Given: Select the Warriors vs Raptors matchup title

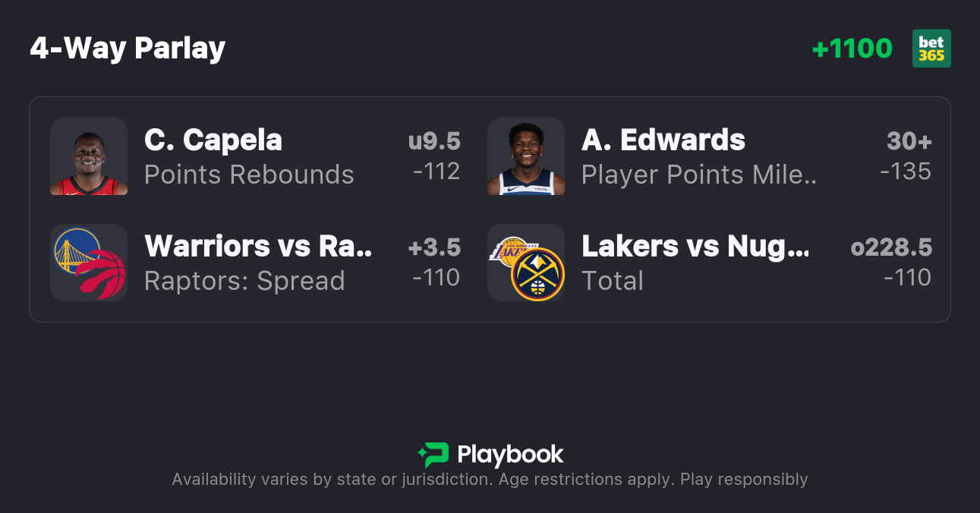Looking at the screenshot, I should (x=258, y=246).
